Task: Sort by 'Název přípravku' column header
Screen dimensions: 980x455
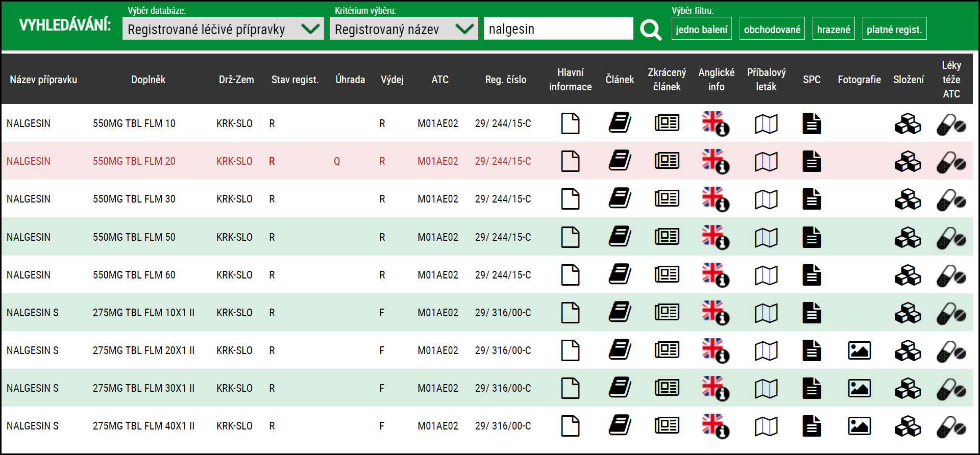Action: pyautogui.click(x=43, y=80)
